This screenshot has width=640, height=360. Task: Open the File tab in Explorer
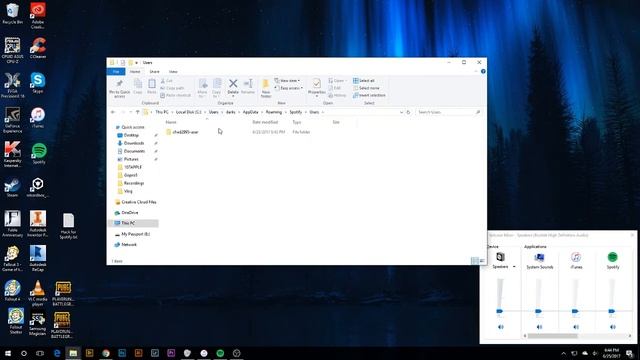click(x=116, y=71)
